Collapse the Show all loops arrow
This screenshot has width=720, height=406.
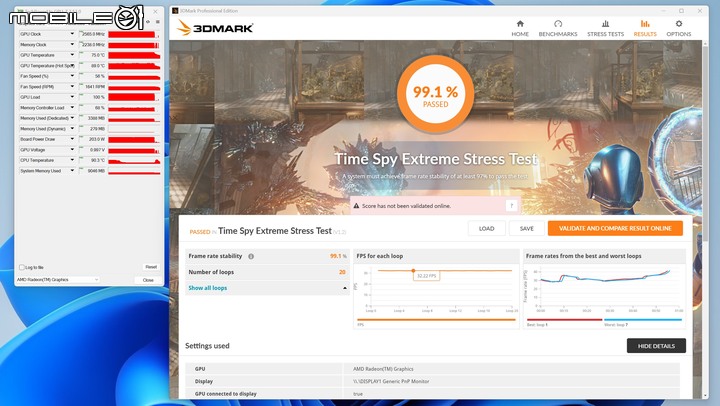click(345, 288)
